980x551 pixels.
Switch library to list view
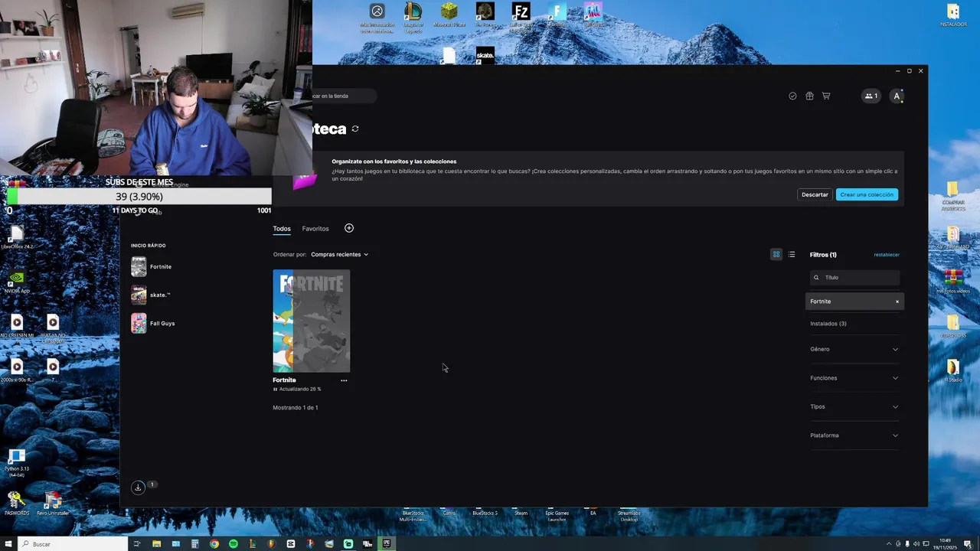792,255
